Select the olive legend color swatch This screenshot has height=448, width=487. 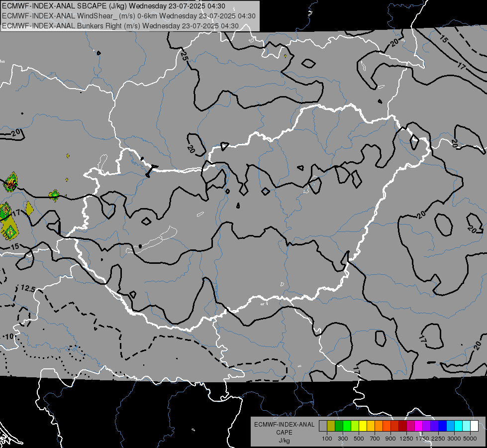coord(331,426)
